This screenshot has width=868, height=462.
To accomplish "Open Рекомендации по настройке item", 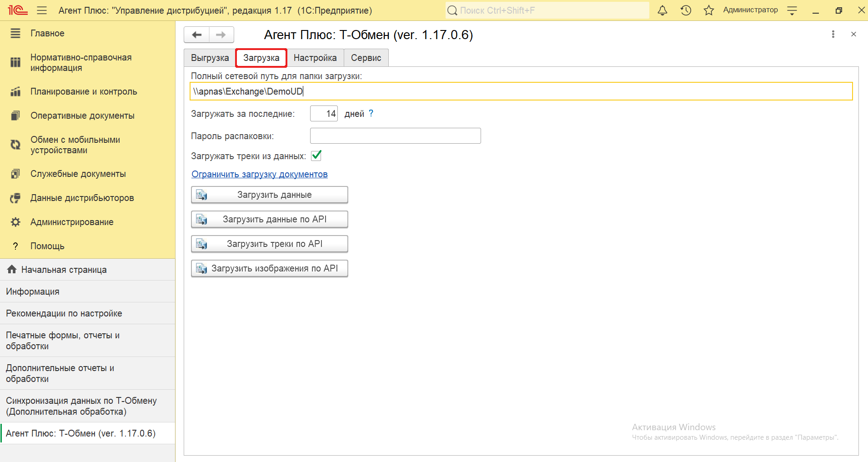I will click(87, 313).
